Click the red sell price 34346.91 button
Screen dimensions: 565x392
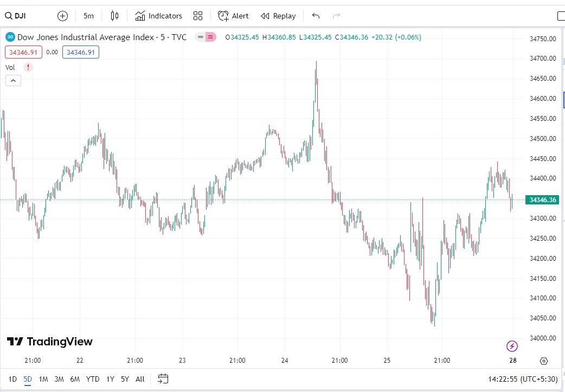(x=23, y=52)
